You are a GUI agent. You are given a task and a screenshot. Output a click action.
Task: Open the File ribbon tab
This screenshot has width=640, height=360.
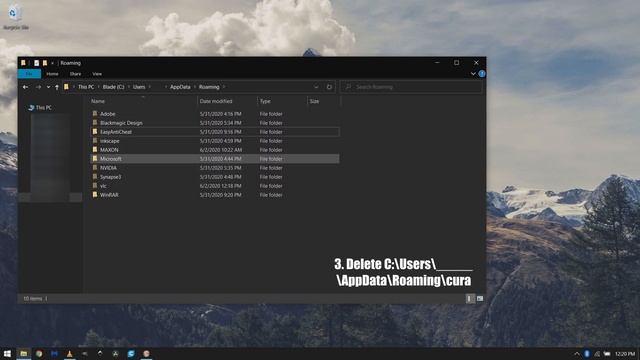click(x=29, y=74)
